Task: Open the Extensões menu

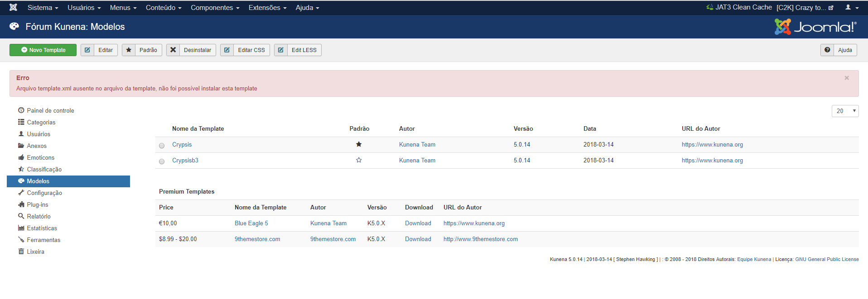Action: pyautogui.click(x=267, y=8)
